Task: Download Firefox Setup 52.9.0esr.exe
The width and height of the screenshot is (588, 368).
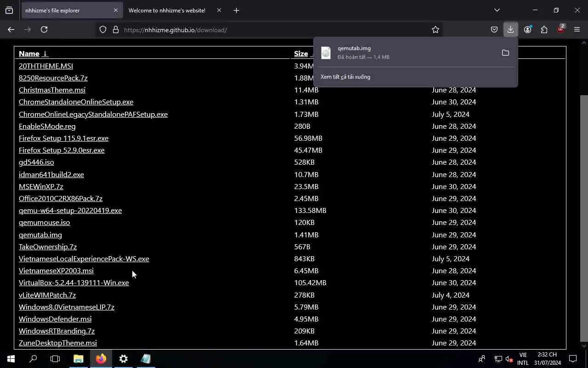Action: click(62, 150)
